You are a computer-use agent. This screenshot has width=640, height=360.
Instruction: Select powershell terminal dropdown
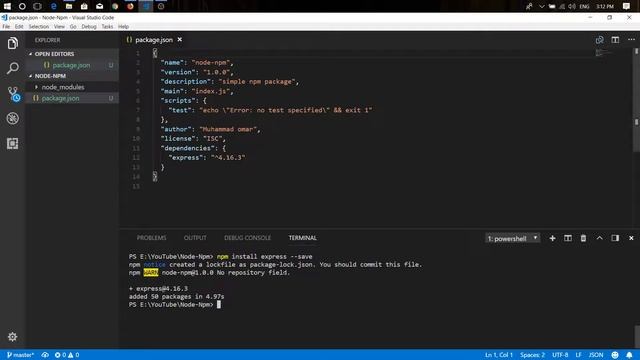point(513,238)
